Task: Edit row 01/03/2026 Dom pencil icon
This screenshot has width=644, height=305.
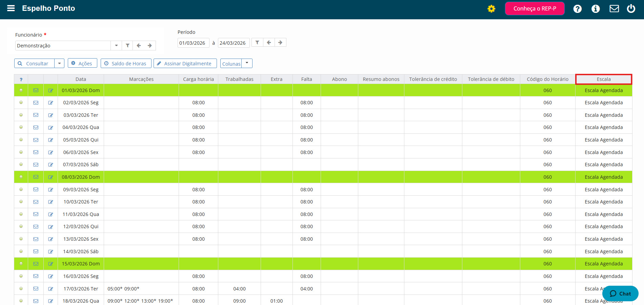Action: (51, 90)
